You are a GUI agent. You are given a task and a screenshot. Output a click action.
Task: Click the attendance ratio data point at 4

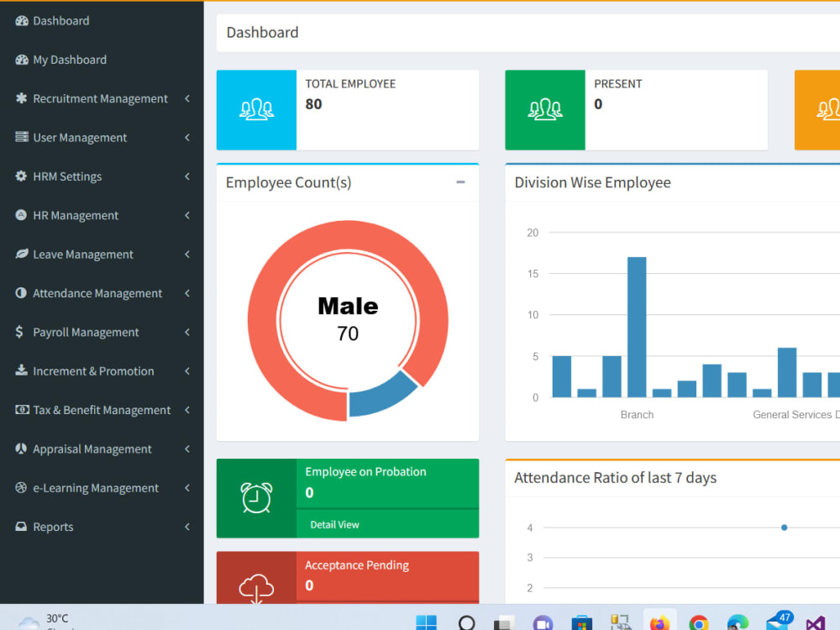coord(784,528)
